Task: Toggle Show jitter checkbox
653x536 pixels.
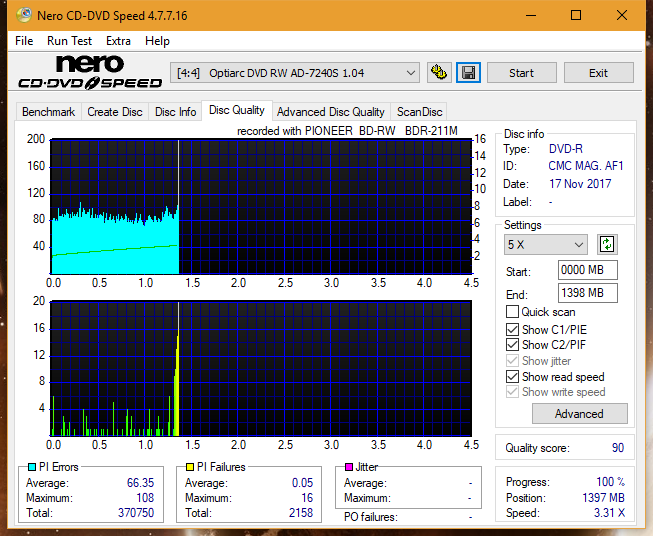Action: (x=512, y=361)
